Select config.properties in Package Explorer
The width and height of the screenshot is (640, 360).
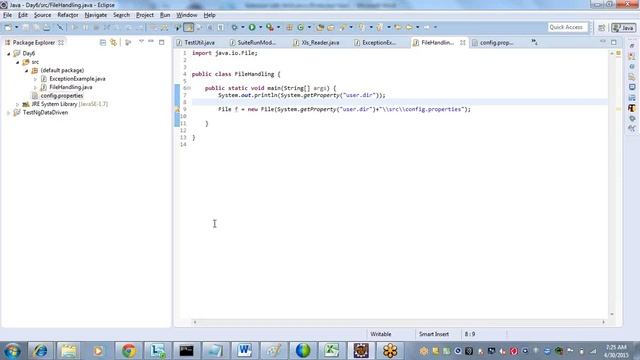pos(62,96)
